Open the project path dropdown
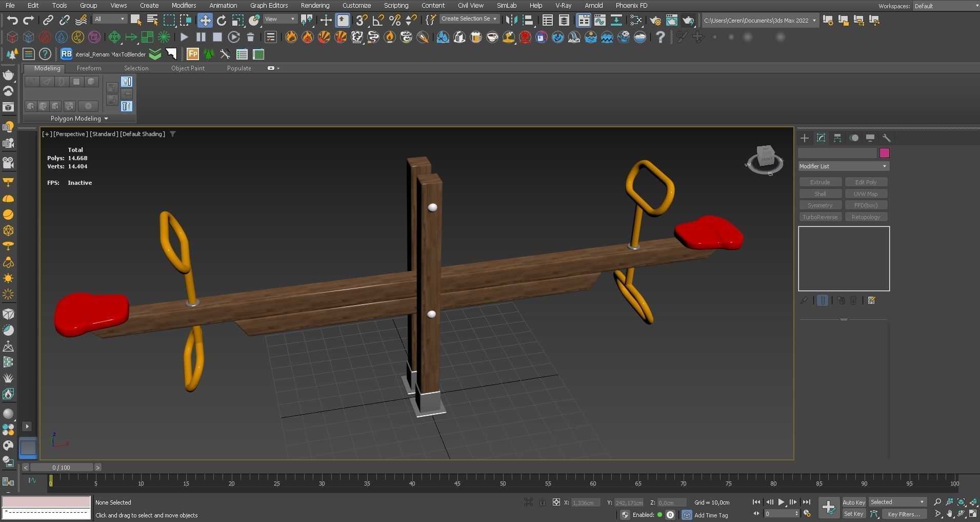This screenshot has height=522, width=980. click(760, 21)
